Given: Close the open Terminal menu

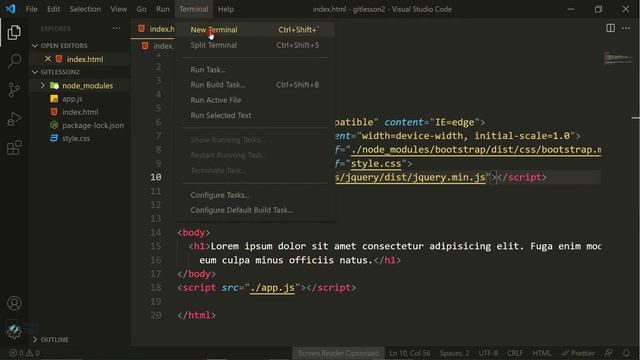Looking at the screenshot, I should click(x=193, y=9).
